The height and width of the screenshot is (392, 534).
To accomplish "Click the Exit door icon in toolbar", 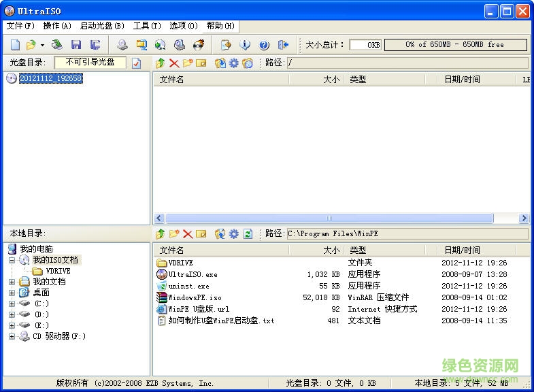I will (283, 45).
